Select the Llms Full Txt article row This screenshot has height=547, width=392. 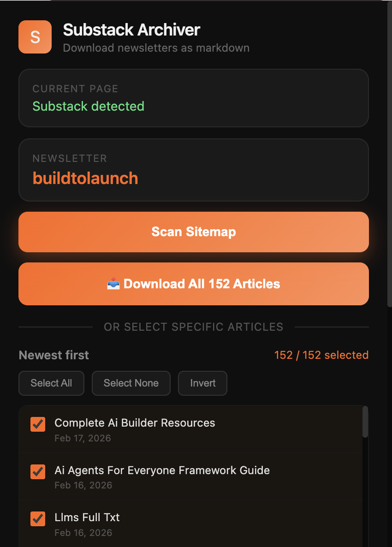pos(190,524)
